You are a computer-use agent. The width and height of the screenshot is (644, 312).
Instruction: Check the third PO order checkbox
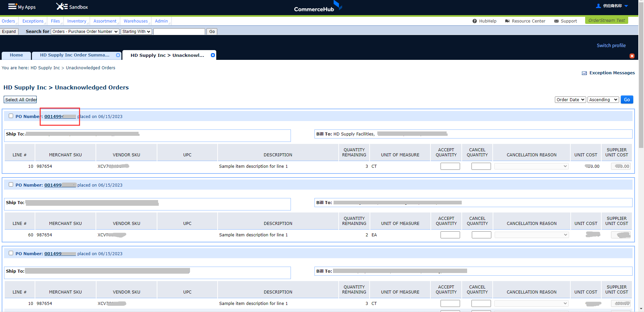11,253
